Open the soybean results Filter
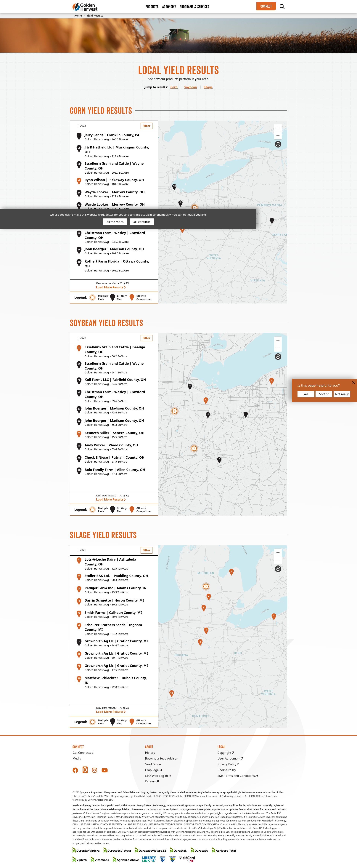357x868 pixels. (147, 338)
